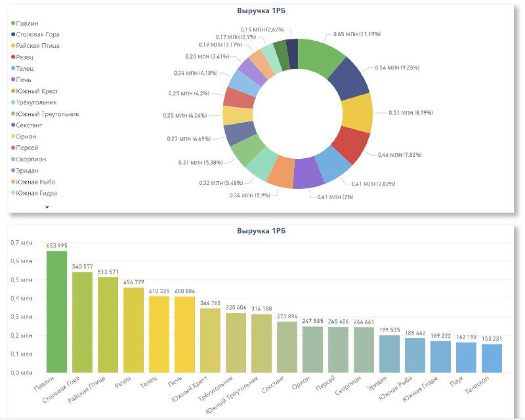Screen dimensions: 525x420
Task: Click the Секстант legend marker dot
Action: tap(13, 125)
